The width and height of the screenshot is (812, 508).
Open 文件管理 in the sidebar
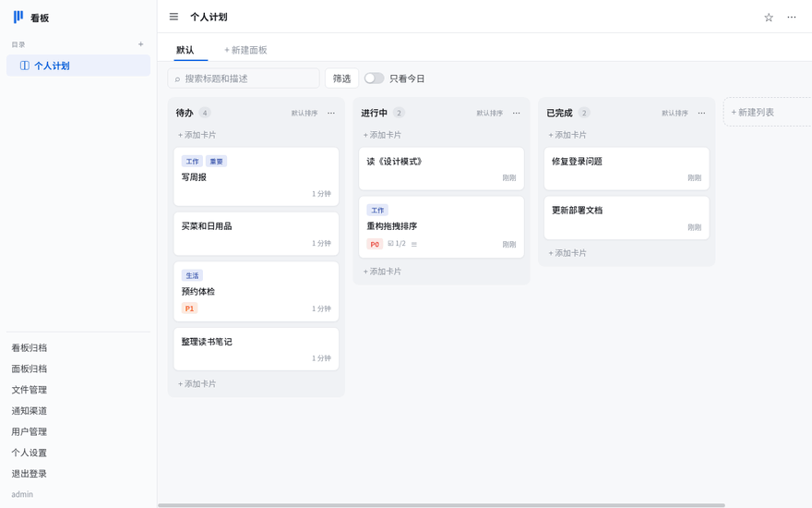30,389
